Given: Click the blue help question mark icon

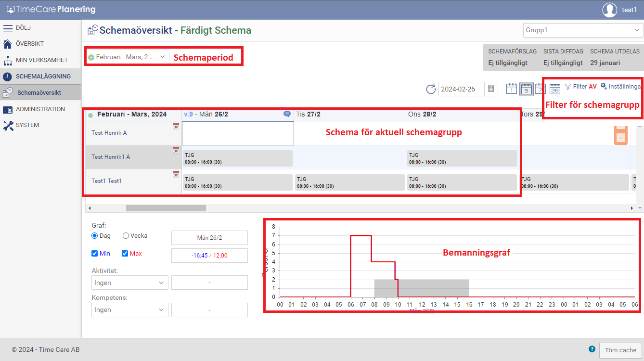Looking at the screenshot, I should tap(592, 349).
